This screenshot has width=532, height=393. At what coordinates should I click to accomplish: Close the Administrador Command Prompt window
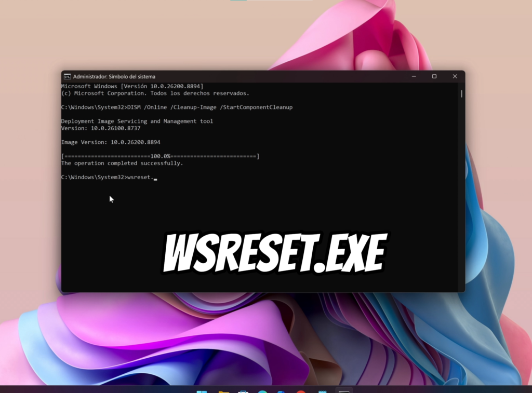click(455, 76)
